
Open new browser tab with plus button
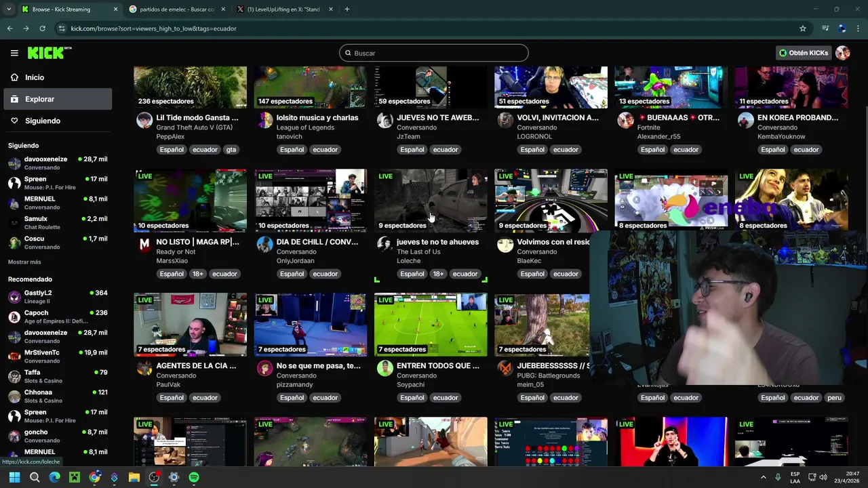coord(347,9)
